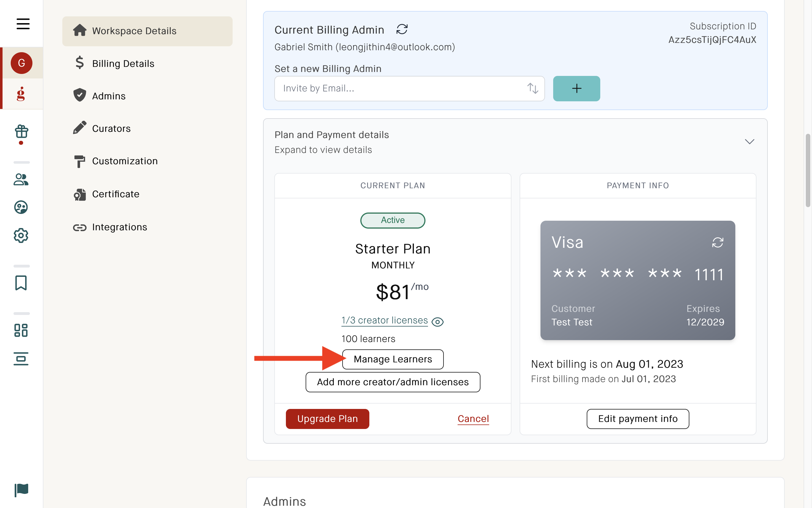The width and height of the screenshot is (812, 508).
Task: Open the 1/3 creator licenses link
Action: coord(385,320)
